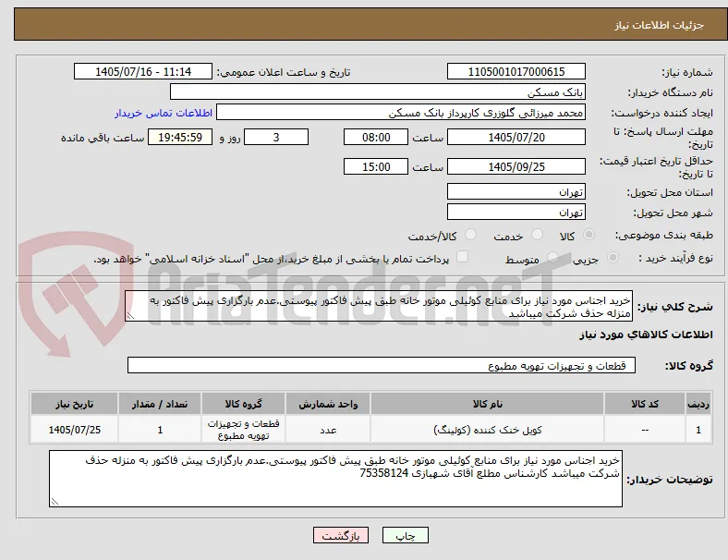Open the اطلاعات تماس خریدار link
The height and width of the screenshot is (560, 728).
164,113
